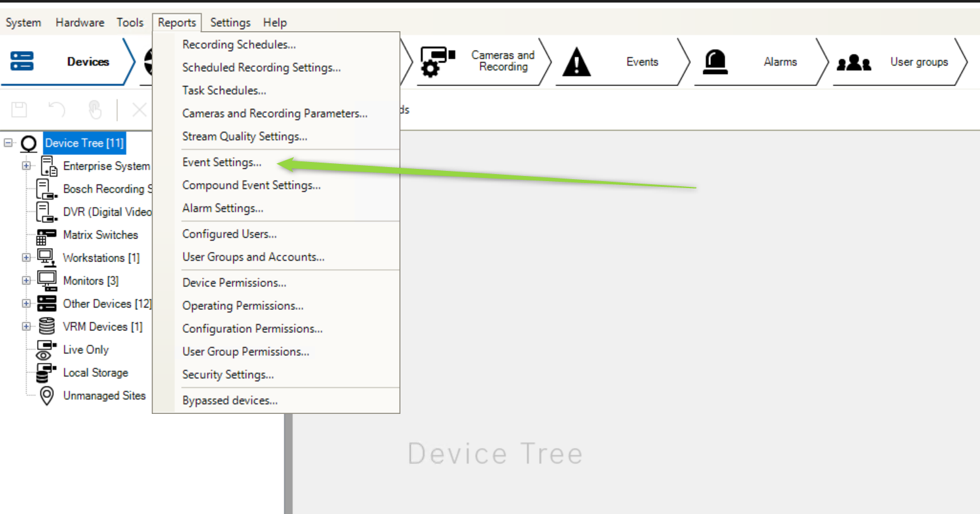Expand the VRM Devices [1] node

tap(26, 327)
